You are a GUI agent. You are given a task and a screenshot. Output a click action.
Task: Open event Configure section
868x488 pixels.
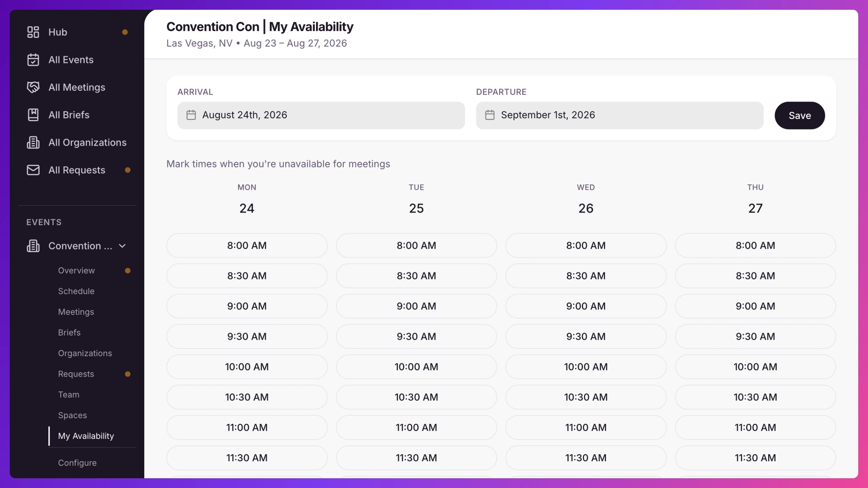77,463
